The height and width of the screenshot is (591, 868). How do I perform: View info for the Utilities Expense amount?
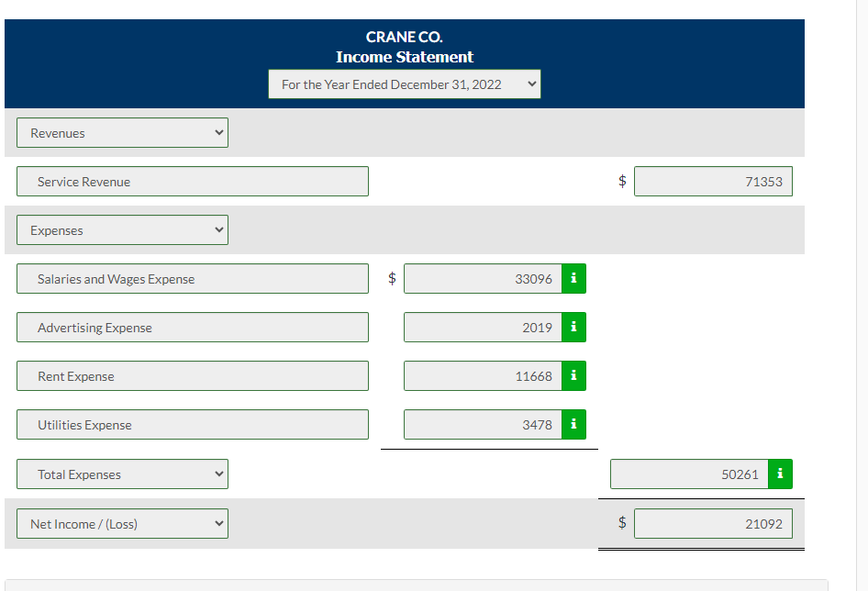click(x=573, y=424)
